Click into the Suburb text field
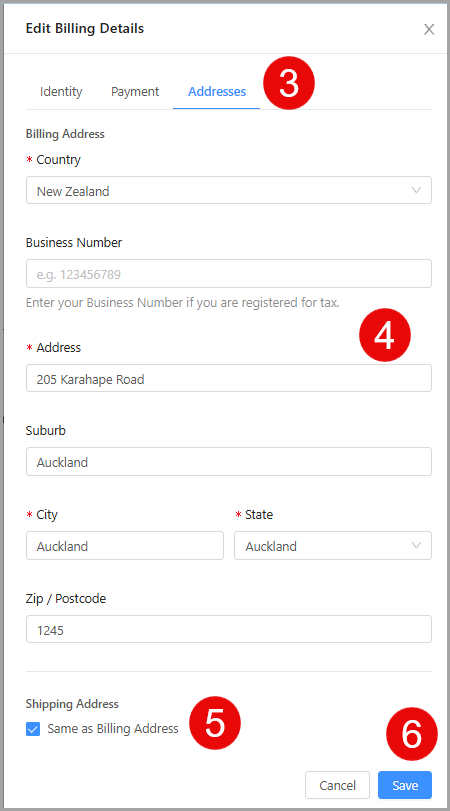 (229, 461)
